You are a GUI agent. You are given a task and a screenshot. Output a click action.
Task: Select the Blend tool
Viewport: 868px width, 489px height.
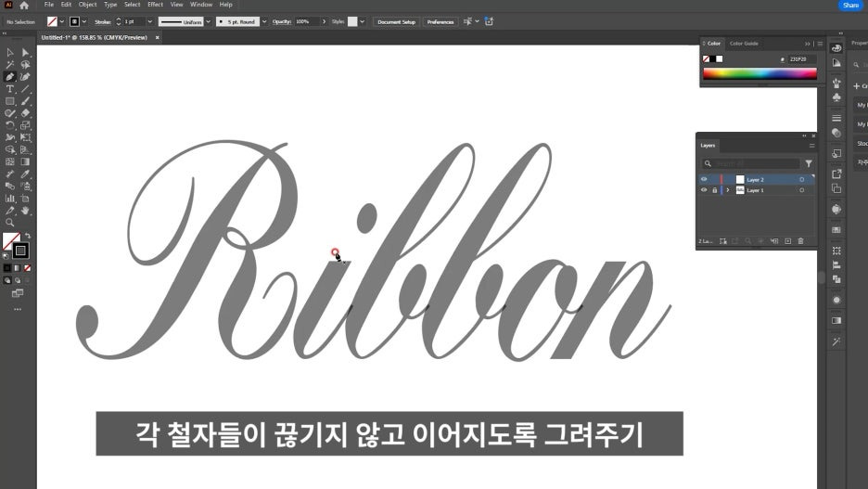pyautogui.click(x=10, y=187)
